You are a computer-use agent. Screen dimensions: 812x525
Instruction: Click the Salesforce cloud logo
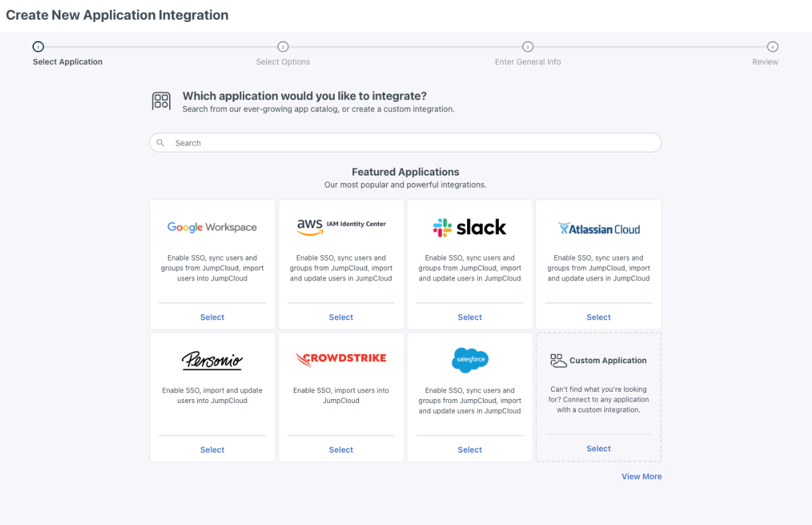470,360
